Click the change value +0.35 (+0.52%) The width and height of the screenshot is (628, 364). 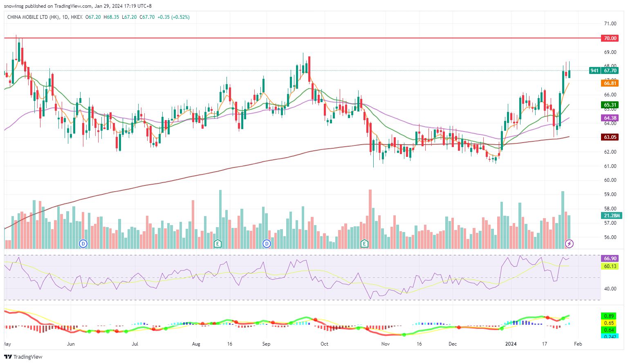click(x=173, y=17)
